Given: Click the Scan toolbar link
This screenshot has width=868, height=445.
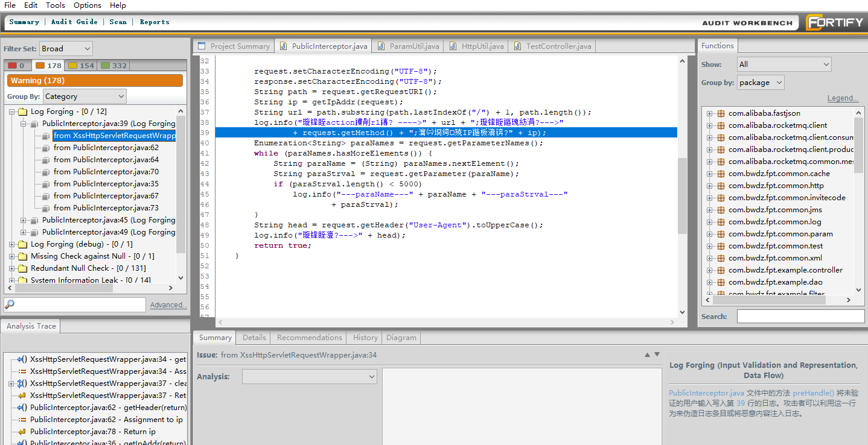Looking at the screenshot, I should click(118, 22).
